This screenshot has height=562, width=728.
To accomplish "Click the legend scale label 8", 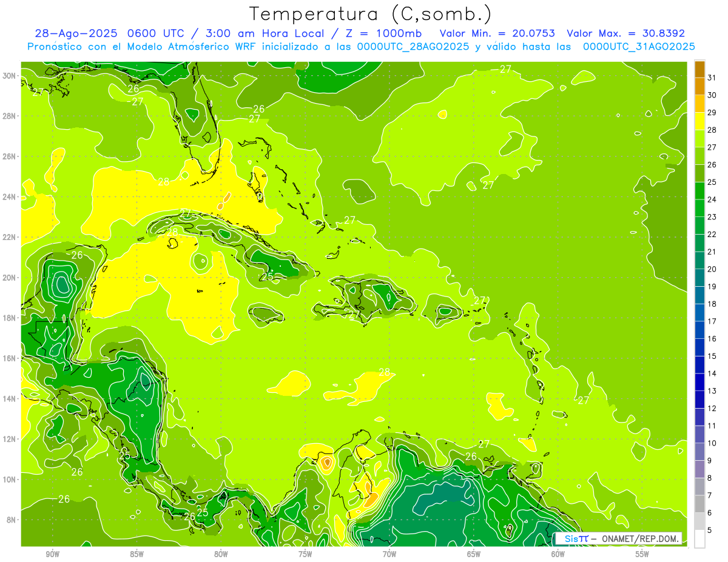I will (x=710, y=478).
